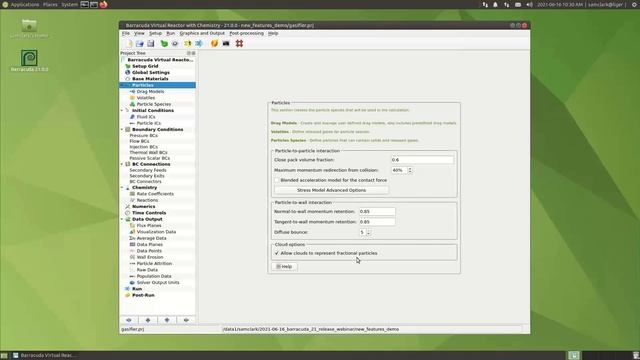Toggle Allow clouds to represent fractional particles
This screenshot has width=640, height=360.
[x=277, y=253]
